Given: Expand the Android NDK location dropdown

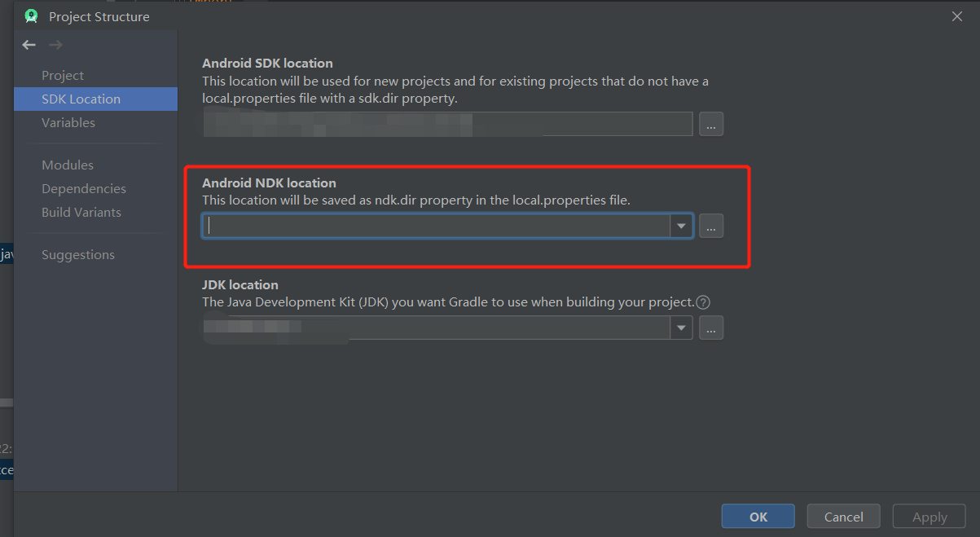Looking at the screenshot, I should [681, 226].
